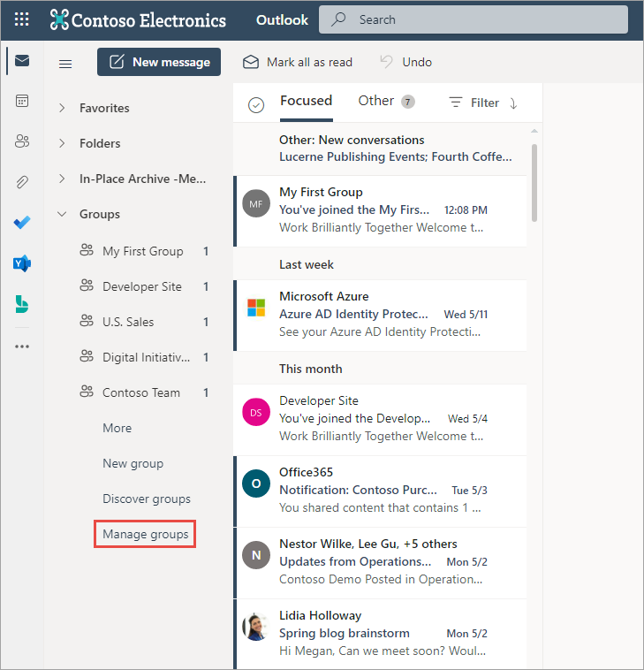The image size is (644, 670).
Task: Click the message list scrollbar thumb
Action: click(x=534, y=182)
